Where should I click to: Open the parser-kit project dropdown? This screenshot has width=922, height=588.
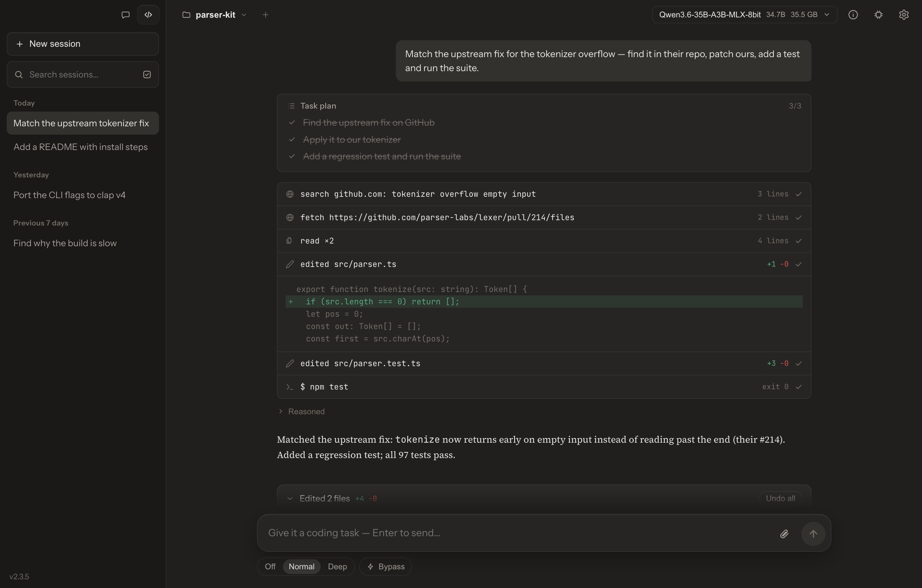tap(215, 15)
